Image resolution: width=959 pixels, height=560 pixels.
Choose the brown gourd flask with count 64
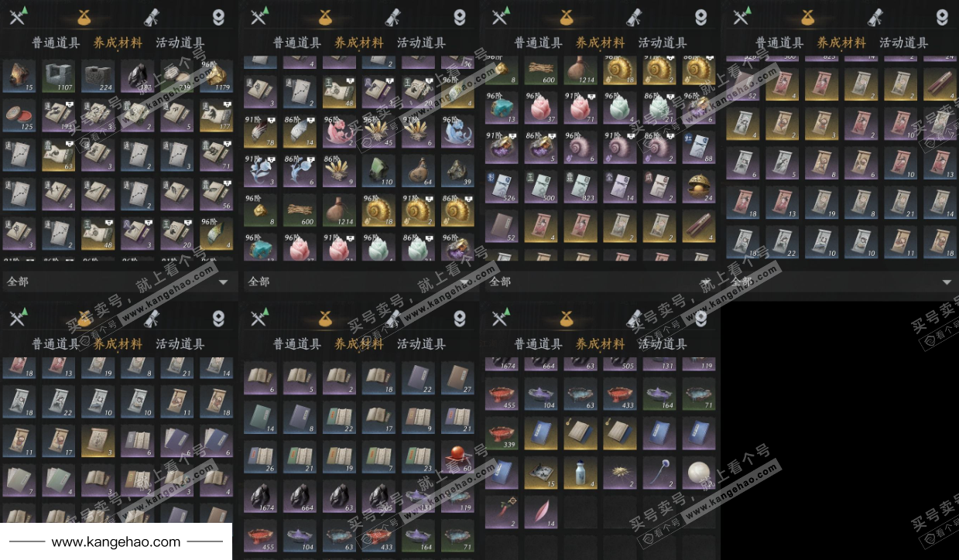418,171
